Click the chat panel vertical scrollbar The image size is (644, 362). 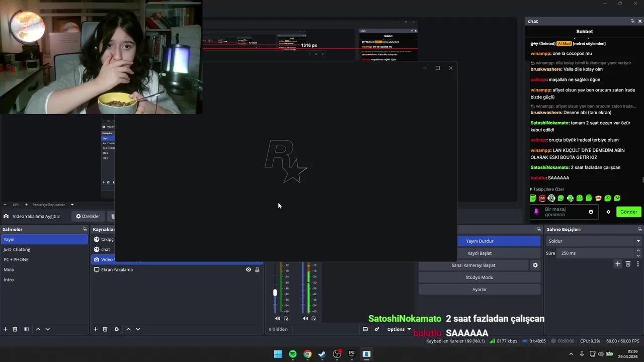coord(642,179)
